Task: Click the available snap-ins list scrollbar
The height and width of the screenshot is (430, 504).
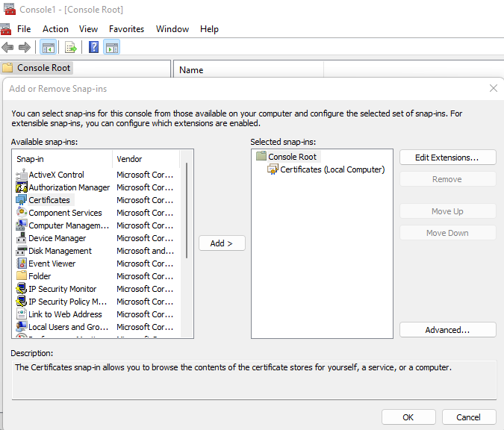Action: pyautogui.click(x=187, y=211)
